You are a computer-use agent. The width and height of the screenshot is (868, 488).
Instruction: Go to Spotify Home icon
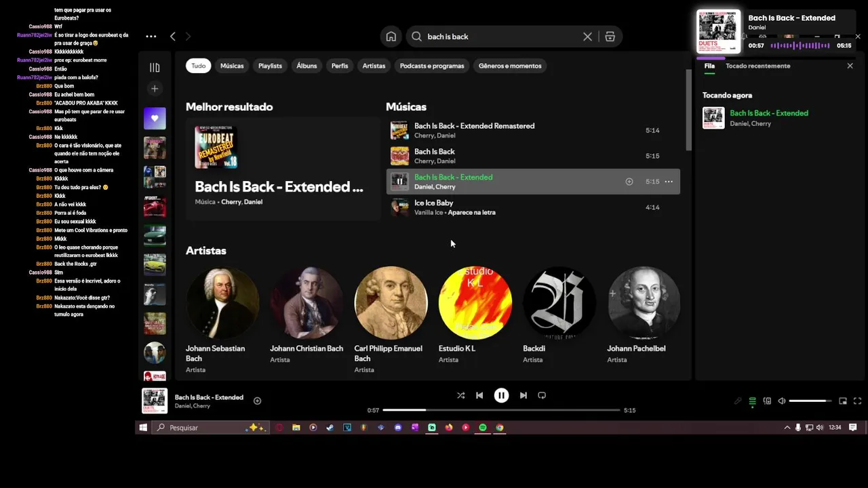click(391, 37)
